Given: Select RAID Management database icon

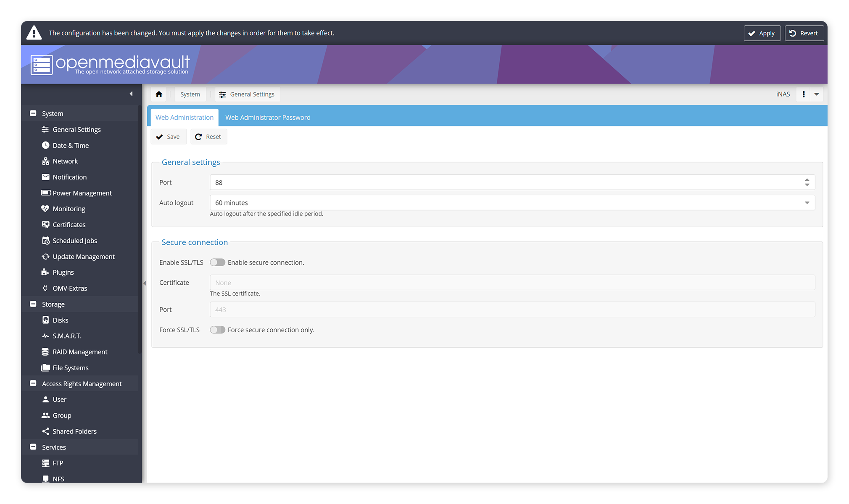Looking at the screenshot, I should 45,352.
